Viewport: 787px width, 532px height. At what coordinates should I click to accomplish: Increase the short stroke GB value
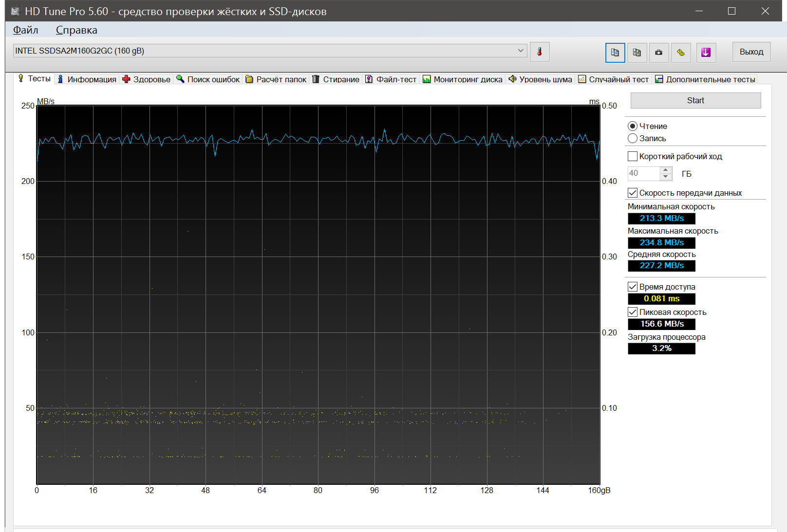pyautogui.click(x=666, y=170)
